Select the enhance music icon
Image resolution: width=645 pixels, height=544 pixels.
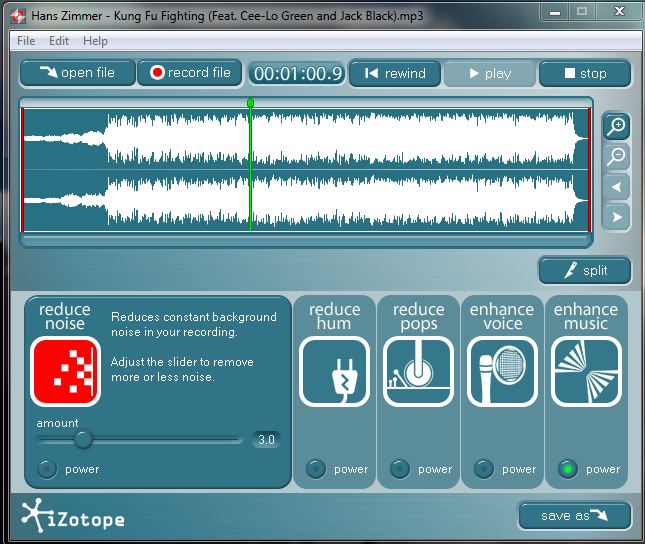click(586, 371)
